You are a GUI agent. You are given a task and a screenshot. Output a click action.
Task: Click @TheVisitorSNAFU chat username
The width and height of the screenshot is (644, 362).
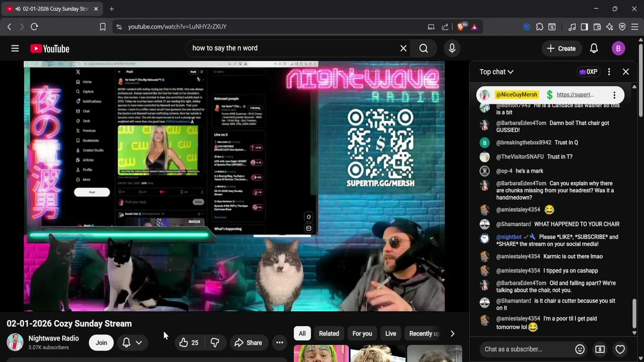519,156
